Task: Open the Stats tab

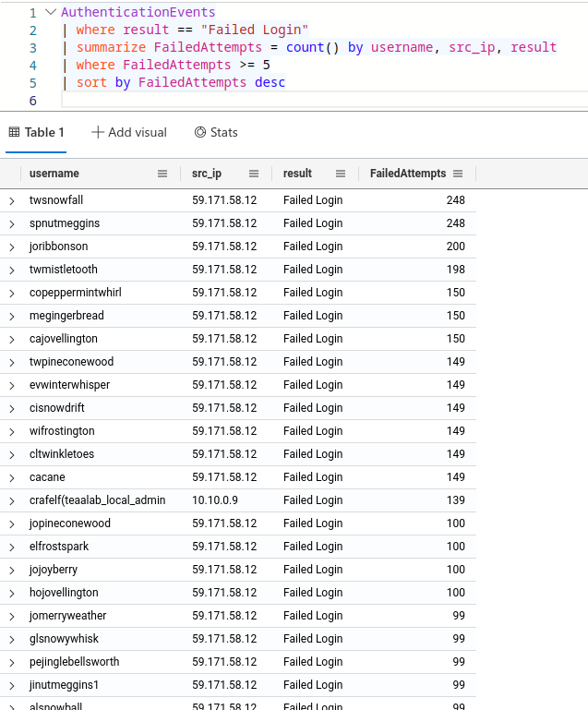Action: click(x=216, y=132)
